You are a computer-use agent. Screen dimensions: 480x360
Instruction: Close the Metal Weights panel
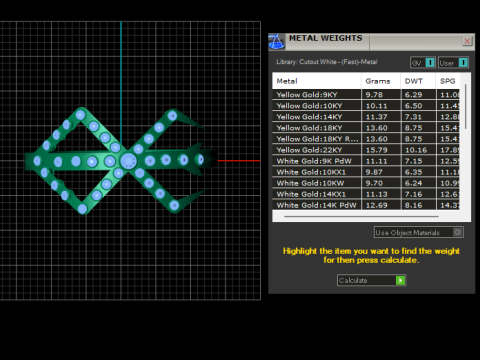point(467,41)
